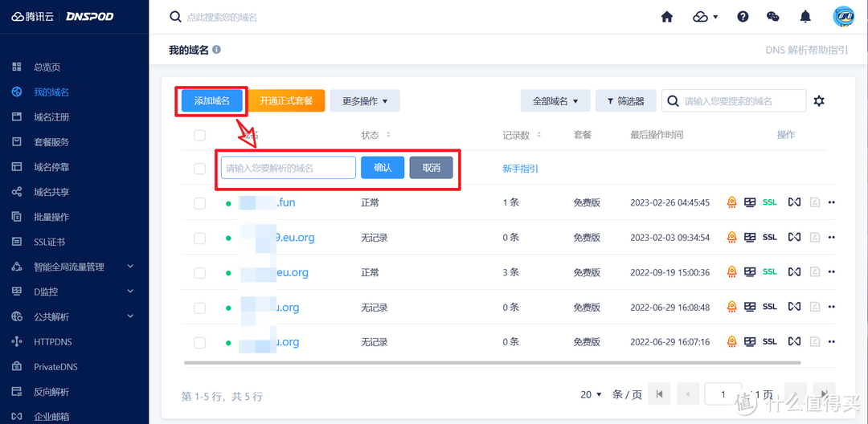Expand the 全部域名 filter dropdown

pyautogui.click(x=555, y=101)
